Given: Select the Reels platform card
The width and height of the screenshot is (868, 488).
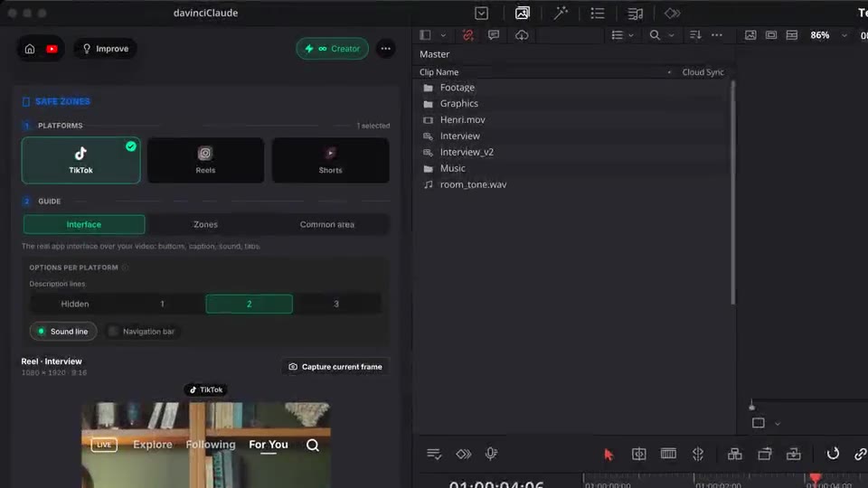Looking at the screenshot, I should 205,161.
